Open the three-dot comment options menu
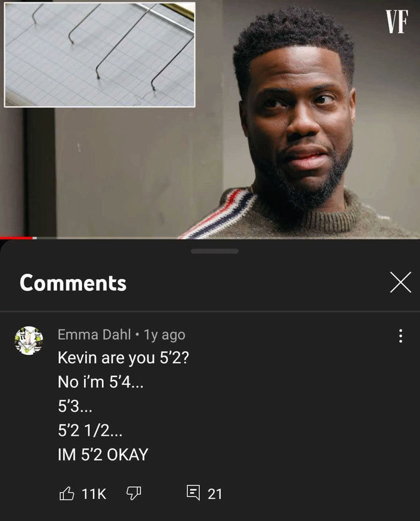 (x=401, y=336)
